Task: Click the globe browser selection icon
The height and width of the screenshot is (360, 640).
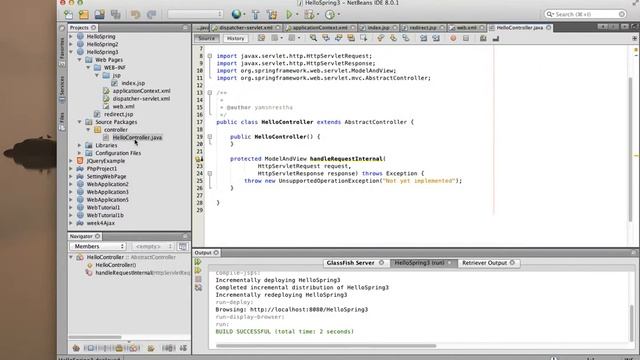Action: 236,14
